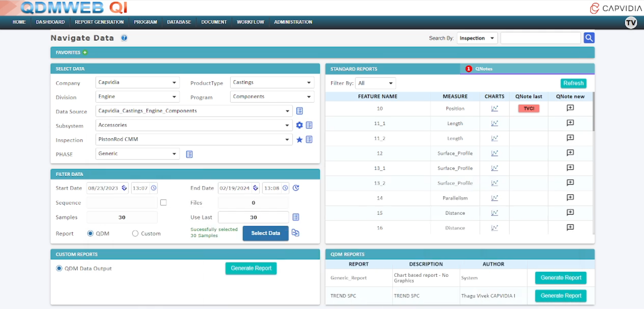This screenshot has width=644, height=309.
Task: Tick the Sequence checkbox
Action: click(x=163, y=202)
